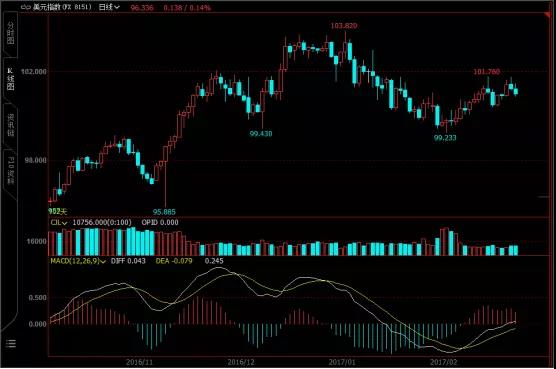556x369 pixels.
Task: Click the MACD histogram value 0.245
Action: coord(214,261)
